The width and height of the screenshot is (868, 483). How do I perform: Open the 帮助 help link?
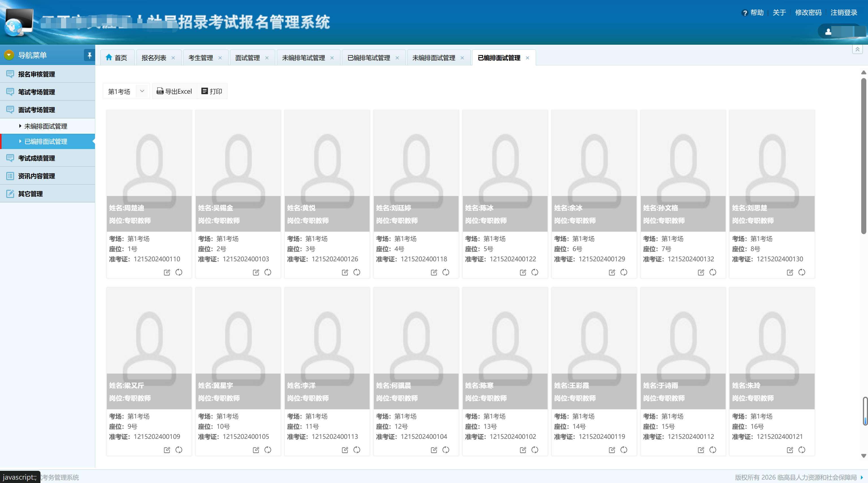[x=757, y=12]
